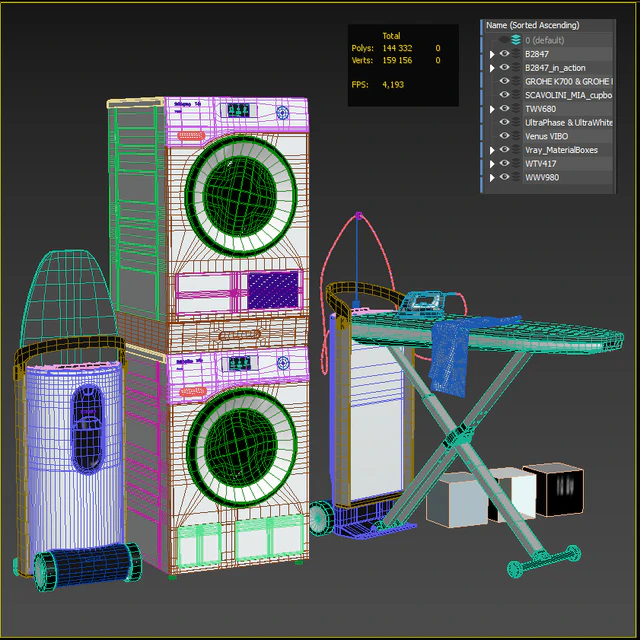Screen dimensions: 640x640
Task: Select the Vray_MaterialBoxes layer name
Action: (x=561, y=150)
